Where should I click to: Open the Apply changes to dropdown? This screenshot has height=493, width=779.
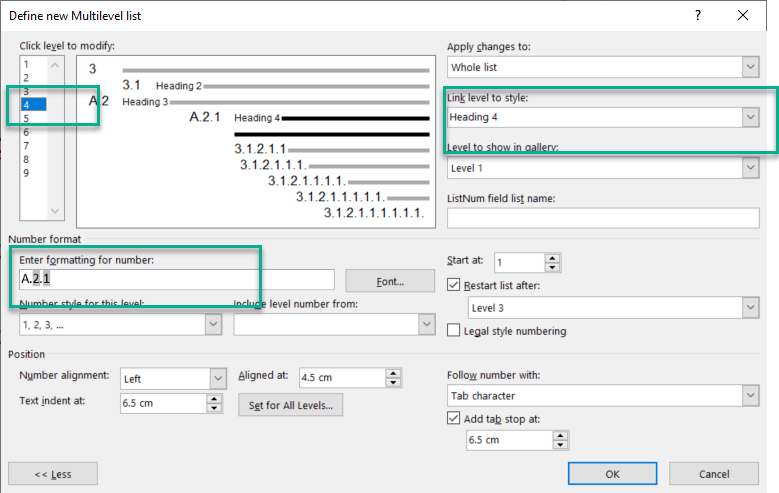pyautogui.click(x=751, y=67)
